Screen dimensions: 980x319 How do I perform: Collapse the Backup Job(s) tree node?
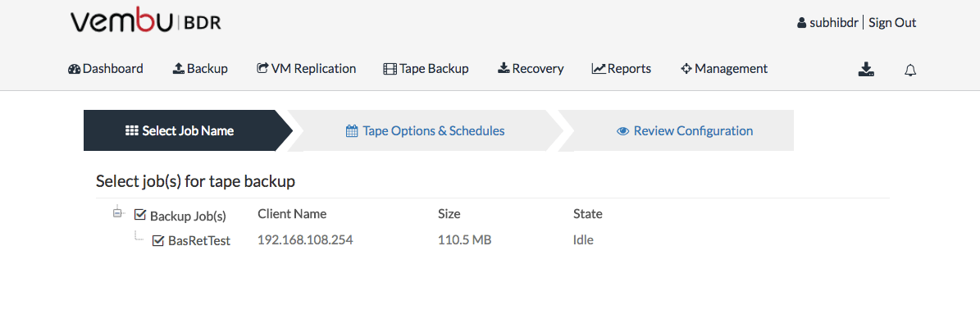point(117,214)
